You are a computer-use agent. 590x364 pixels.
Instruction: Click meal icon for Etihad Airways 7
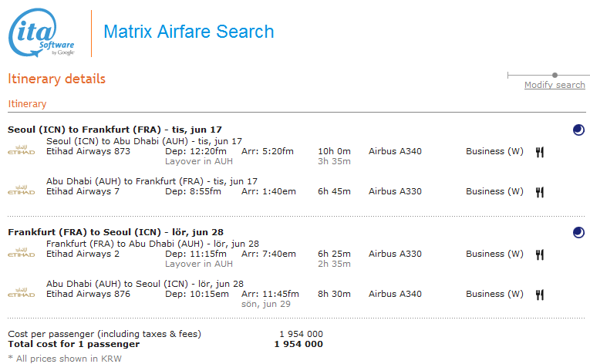(540, 192)
